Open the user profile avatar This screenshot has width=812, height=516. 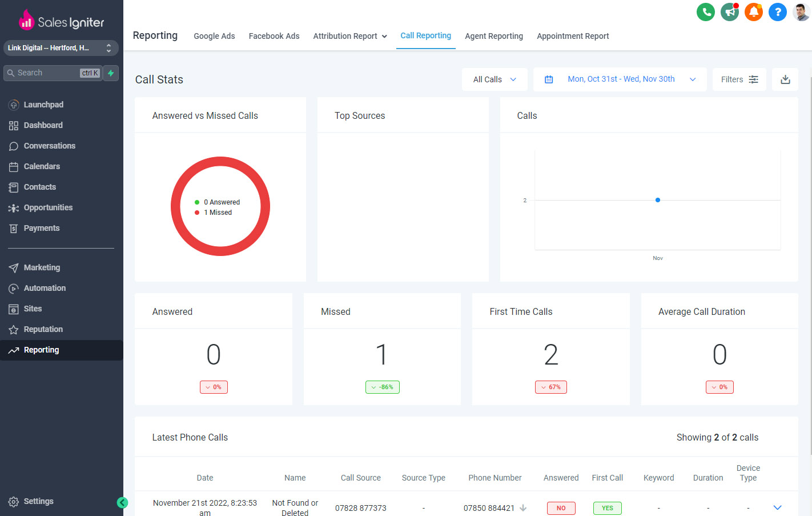click(801, 12)
